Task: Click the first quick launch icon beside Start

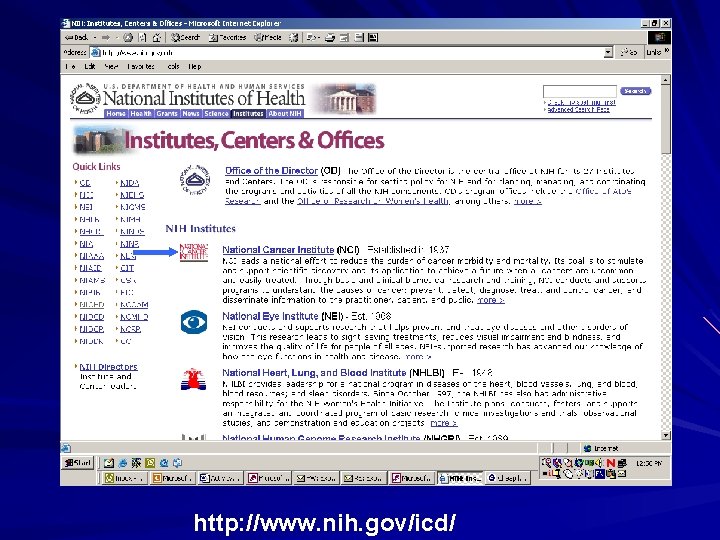Action: (x=109, y=463)
